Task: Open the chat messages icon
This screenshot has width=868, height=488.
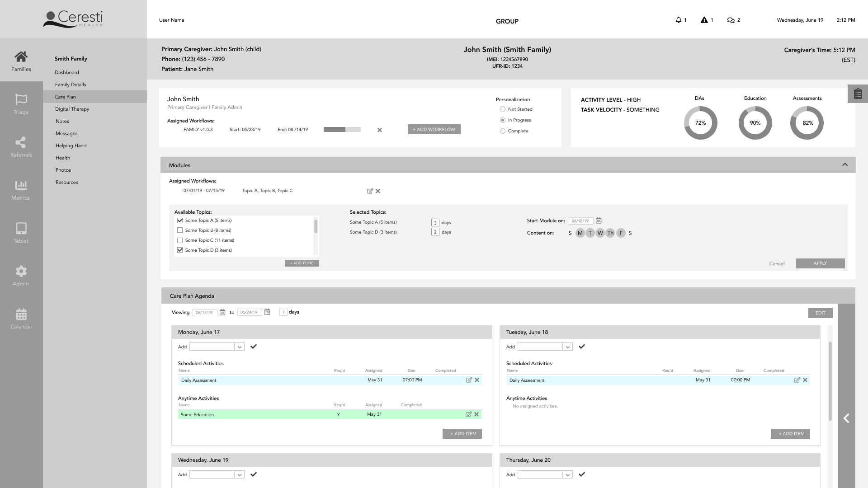Action: [x=731, y=20]
